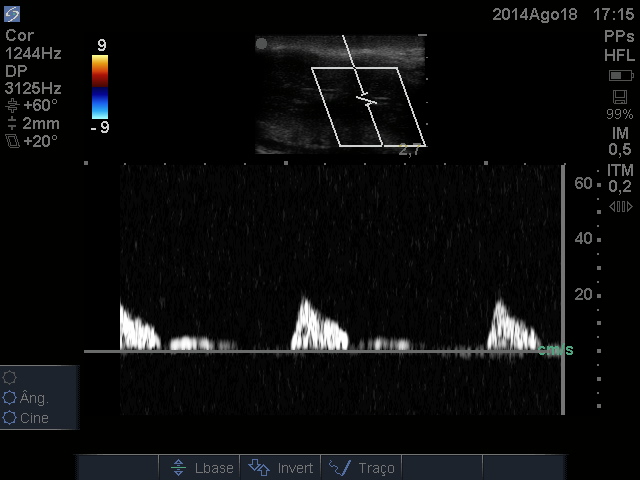Click the middle spectral waveform peak

(304, 303)
